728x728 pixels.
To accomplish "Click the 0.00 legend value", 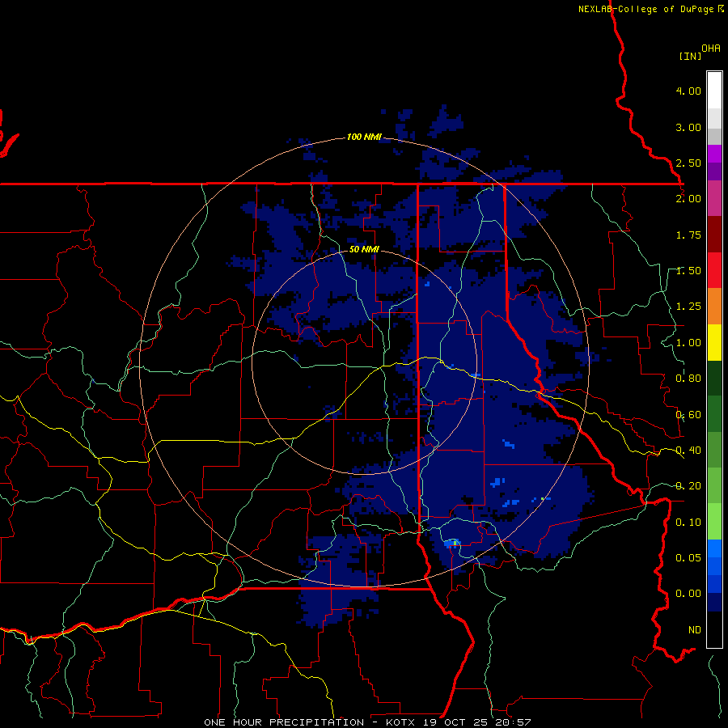I will (688, 594).
